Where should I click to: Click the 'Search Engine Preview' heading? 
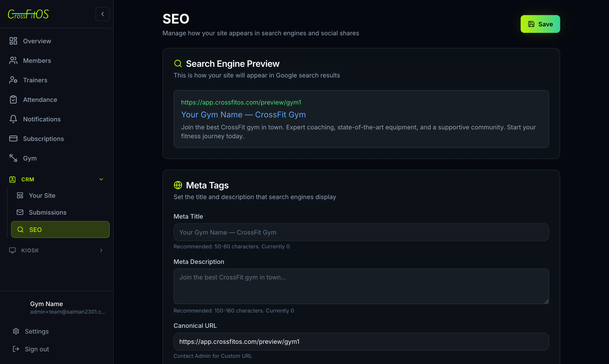point(233,63)
